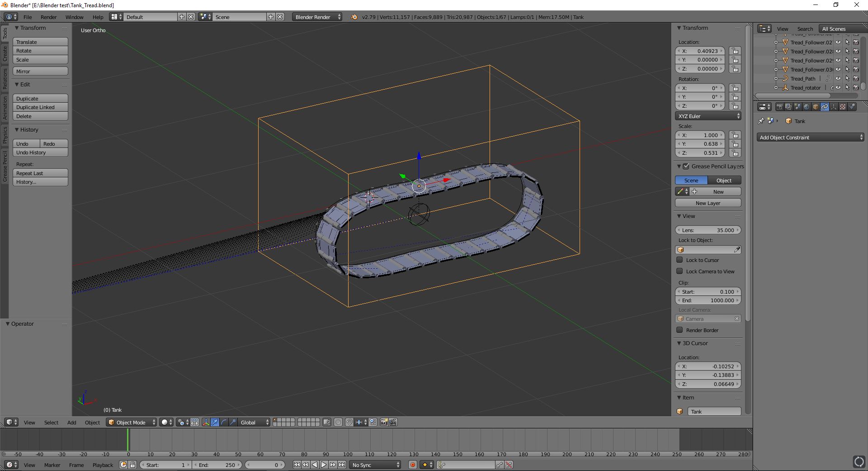This screenshot has height=471, width=868.
Task: Open the Blender Render engine dropdown
Action: tap(317, 17)
